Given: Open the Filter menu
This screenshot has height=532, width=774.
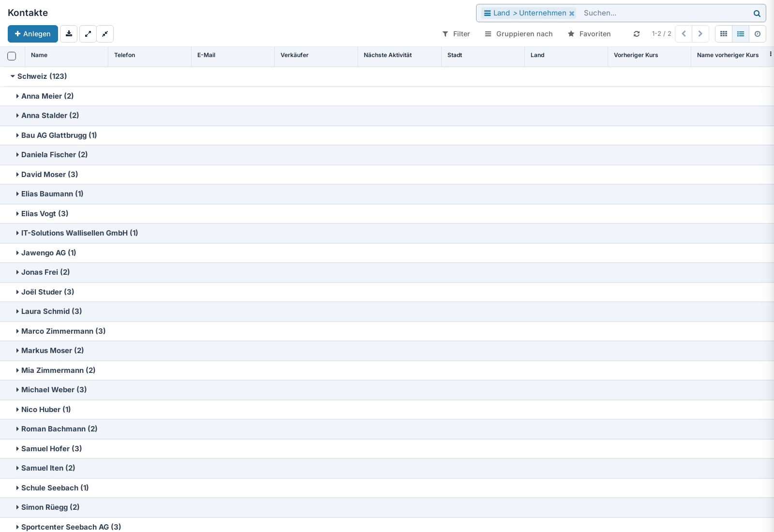Looking at the screenshot, I should (x=456, y=34).
